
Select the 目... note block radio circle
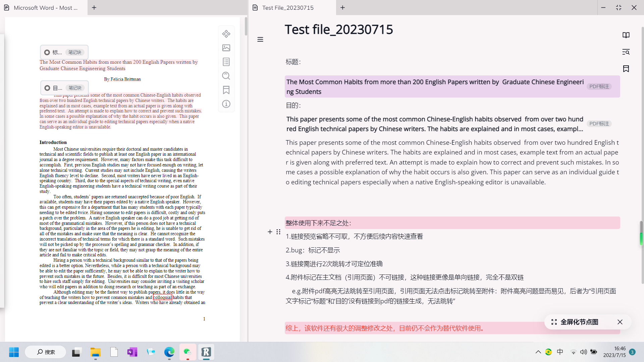point(47,88)
